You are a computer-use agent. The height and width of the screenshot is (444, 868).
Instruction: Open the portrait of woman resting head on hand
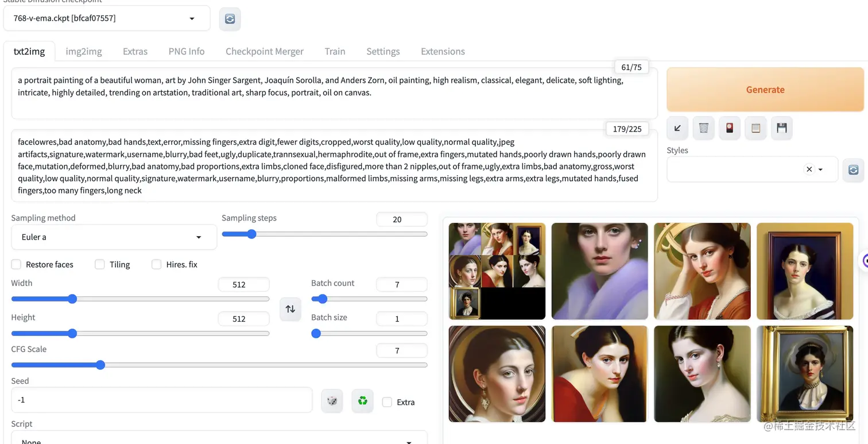[x=702, y=271]
